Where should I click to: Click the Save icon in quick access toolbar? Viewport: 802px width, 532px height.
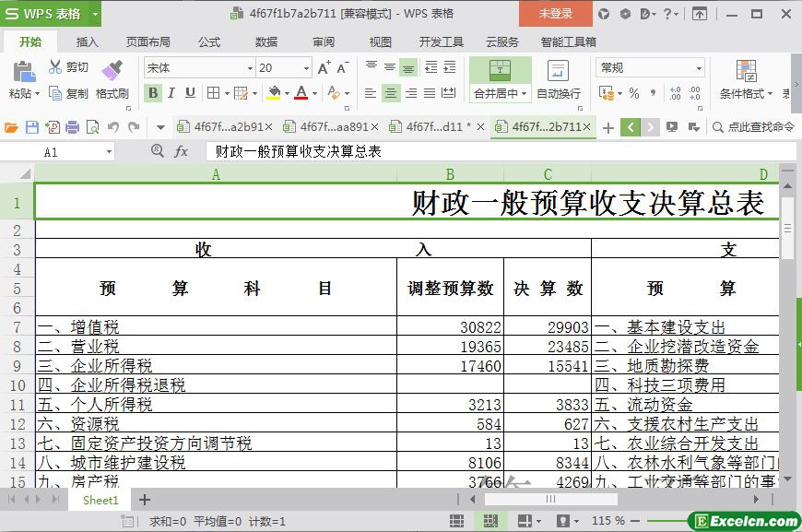tap(32, 127)
